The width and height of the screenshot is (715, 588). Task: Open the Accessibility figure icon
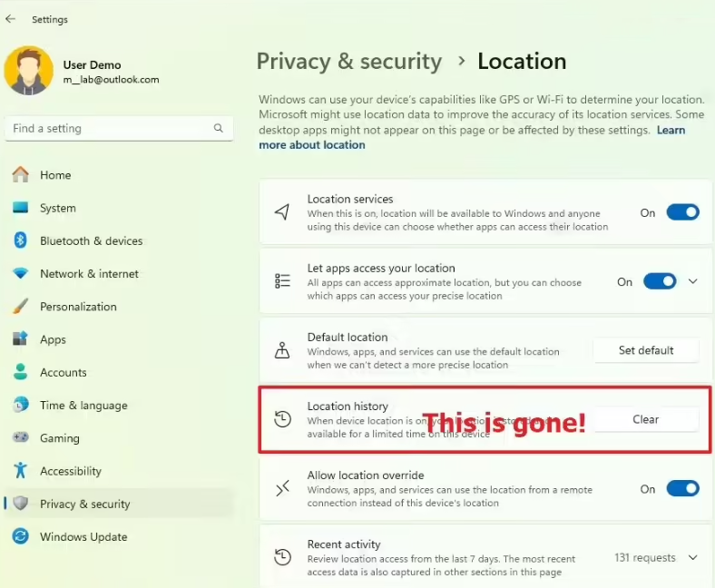(x=21, y=470)
